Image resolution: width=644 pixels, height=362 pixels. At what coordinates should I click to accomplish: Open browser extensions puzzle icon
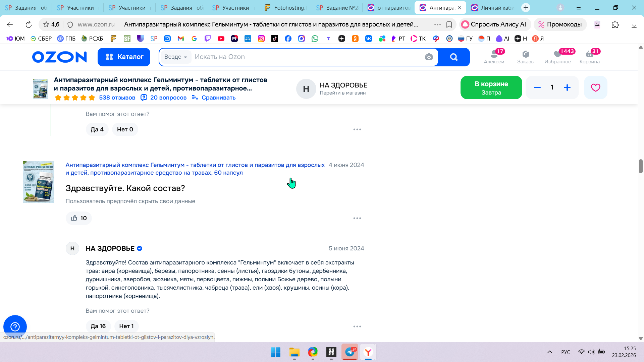(615, 24)
